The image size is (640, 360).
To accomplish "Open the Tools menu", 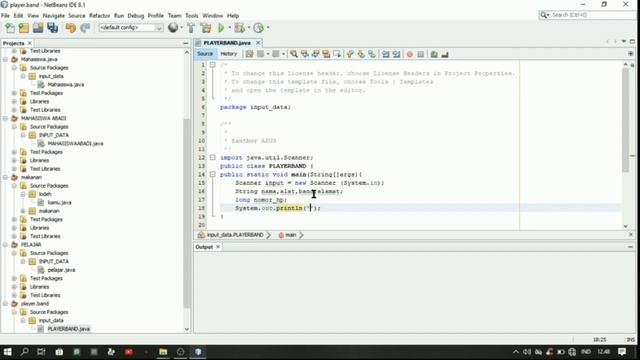I will tap(191, 16).
